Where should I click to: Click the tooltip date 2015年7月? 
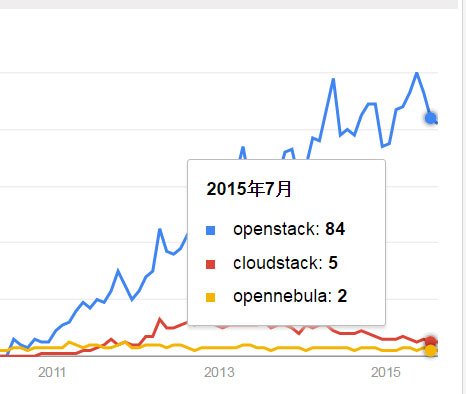pyautogui.click(x=249, y=189)
